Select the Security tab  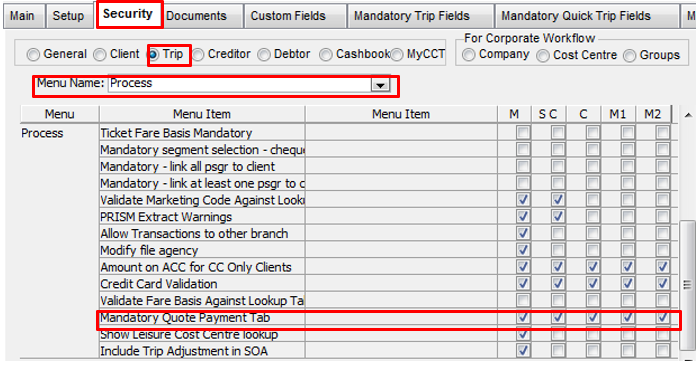coord(129,14)
